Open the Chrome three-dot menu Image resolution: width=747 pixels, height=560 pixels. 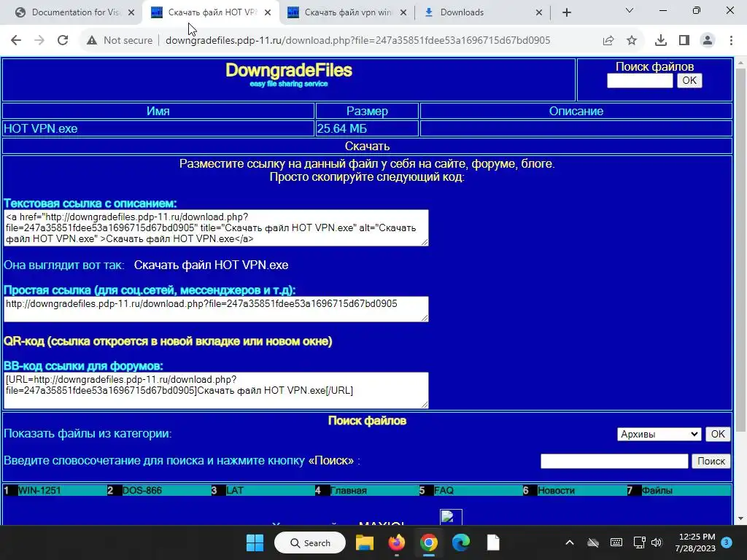pyautogui.click(x=731, y=41)
